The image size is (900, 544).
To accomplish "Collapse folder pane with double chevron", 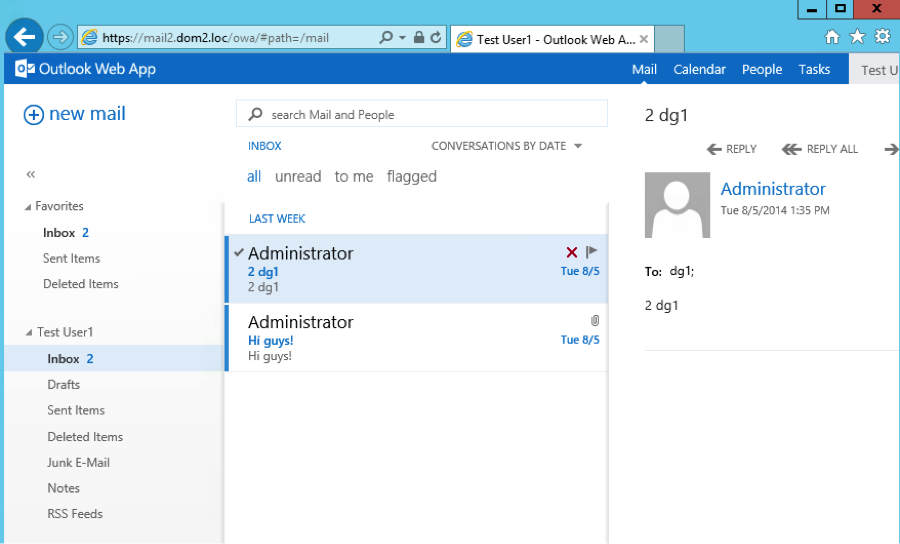I will click(x=31, y=174).
